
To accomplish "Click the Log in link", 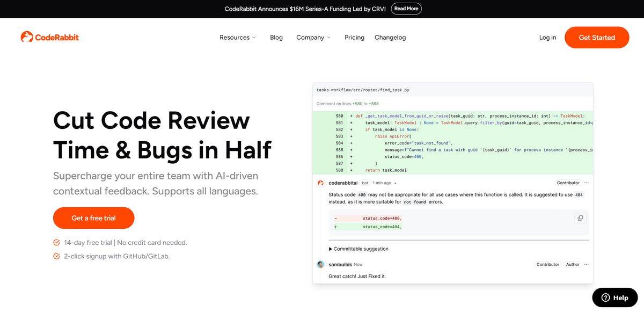I will [547, 38].
